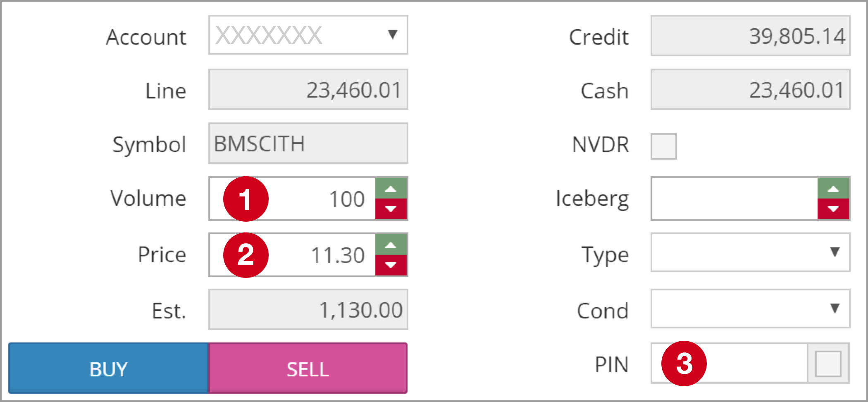Raise Price using the green up arrow
The image size is (868, 402).
click(x=391, y=245)
